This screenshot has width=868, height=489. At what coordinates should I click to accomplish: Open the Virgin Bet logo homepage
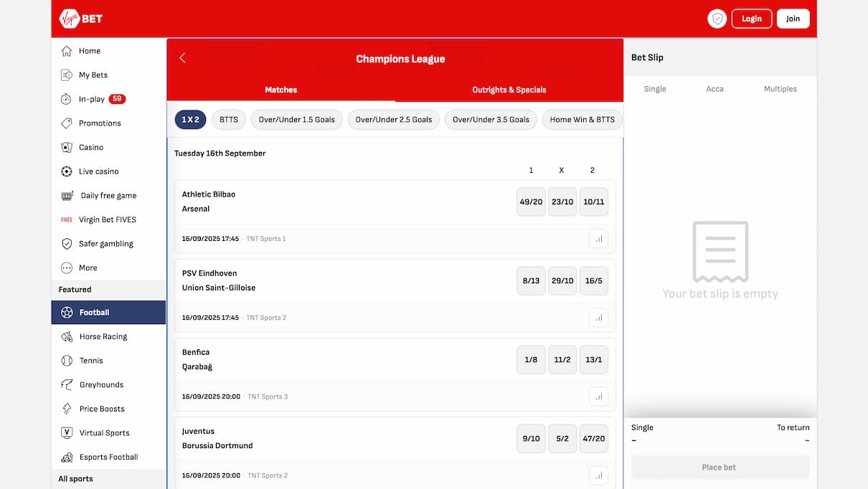pyautogui.click(x=80, y=18)
